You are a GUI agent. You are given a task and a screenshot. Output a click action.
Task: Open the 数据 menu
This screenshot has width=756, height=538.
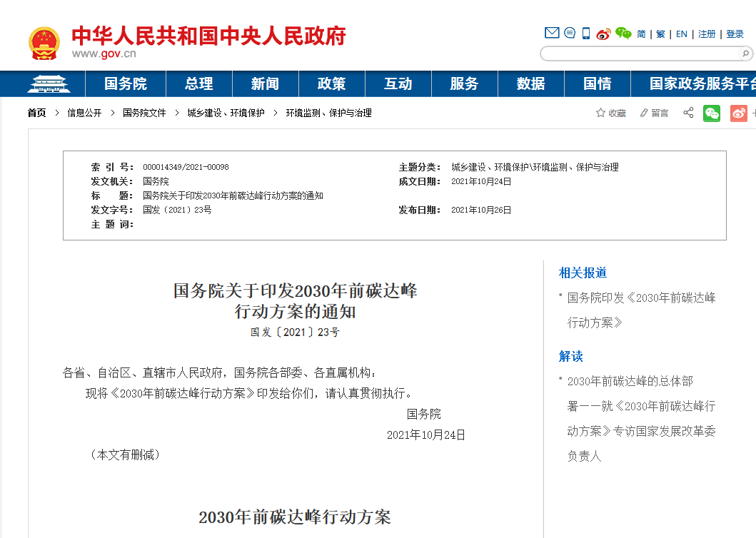coord(531,84)
